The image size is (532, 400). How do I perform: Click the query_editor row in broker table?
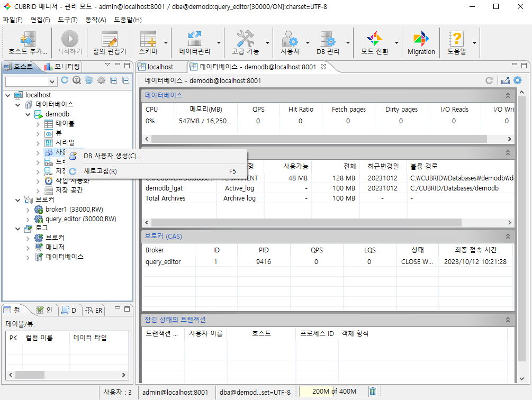(x=328, y=262)
